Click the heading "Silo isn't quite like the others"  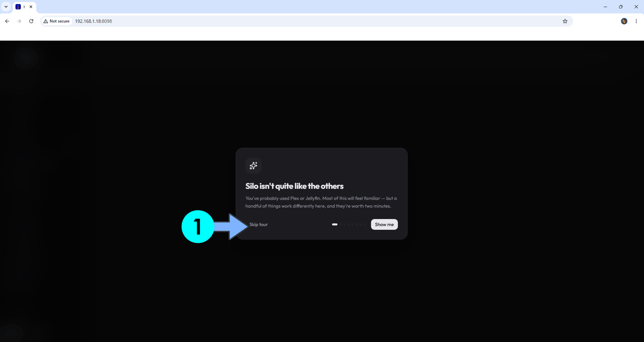pyautogui.click(x=294, y=186)
